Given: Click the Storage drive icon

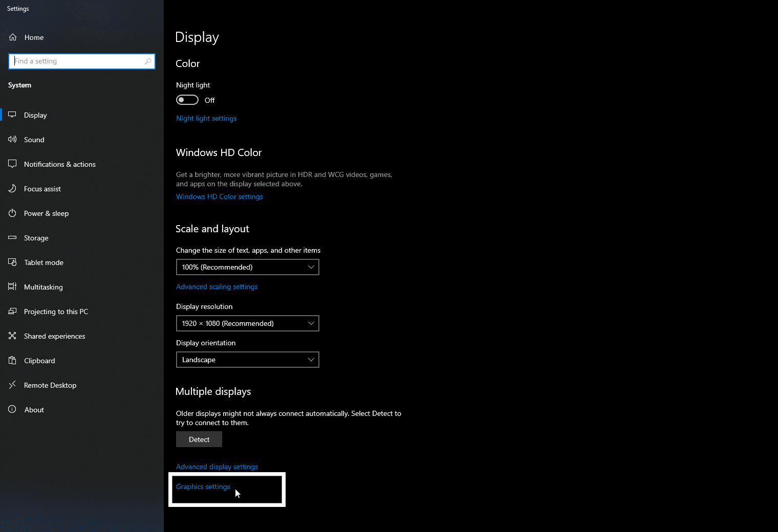Looking at the screenshot, I should [x=12, y=238].
